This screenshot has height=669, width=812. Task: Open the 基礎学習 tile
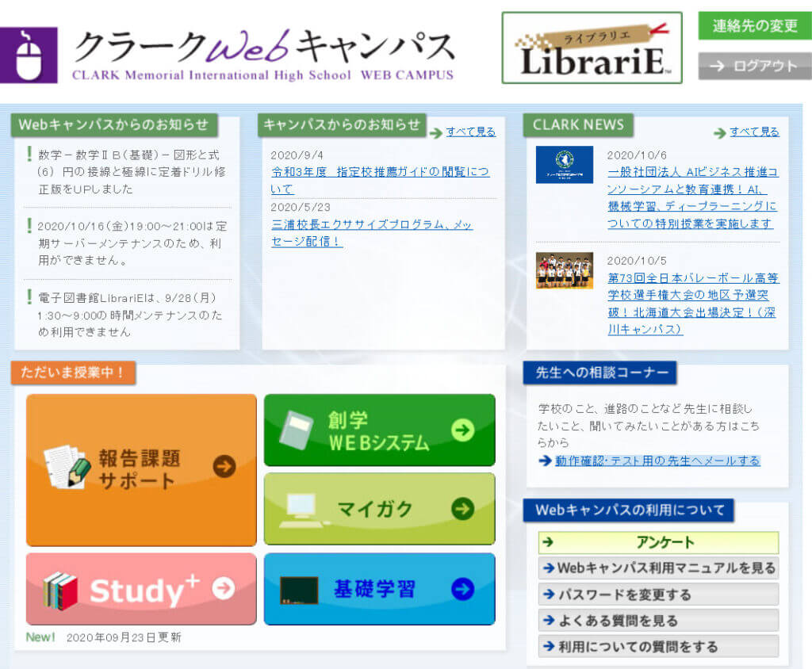click(380, 589)
